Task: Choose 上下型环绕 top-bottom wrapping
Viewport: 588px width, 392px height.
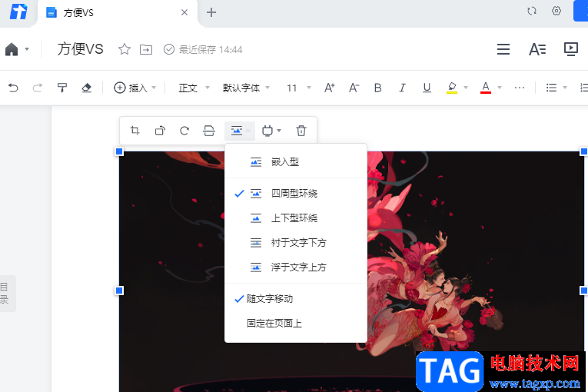Action: tap(295, 218)
